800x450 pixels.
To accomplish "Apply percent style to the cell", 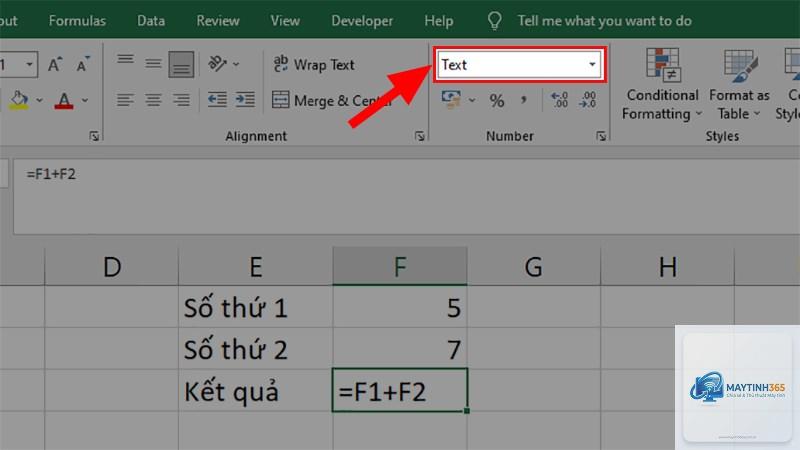I will pos(497,100).
